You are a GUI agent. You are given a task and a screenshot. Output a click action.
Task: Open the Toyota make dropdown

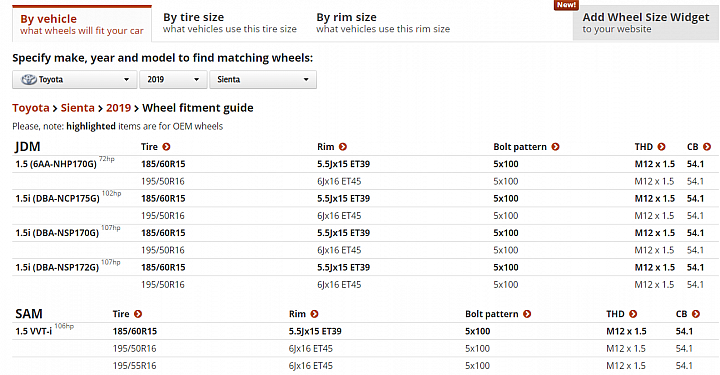[74, 79]
